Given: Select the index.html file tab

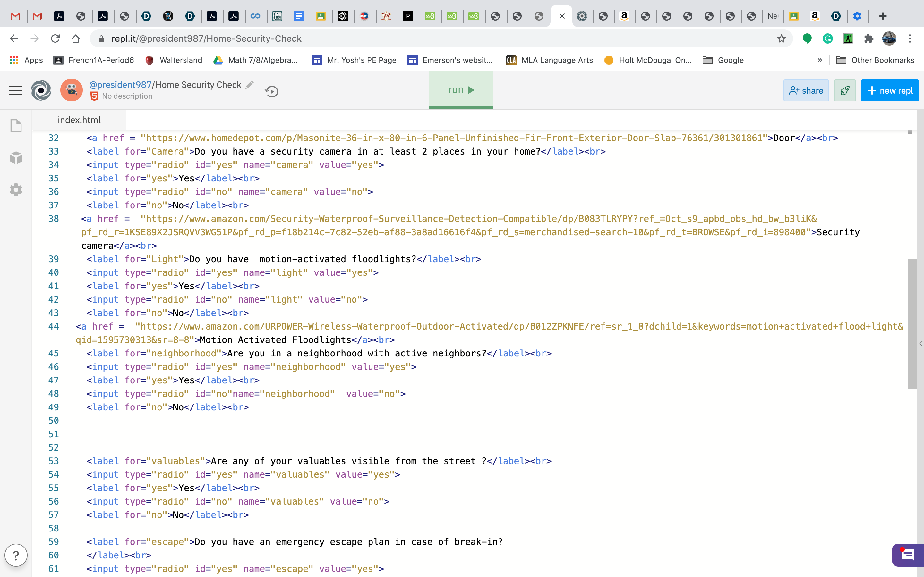Looking at the screenshot, I should 79,120.
